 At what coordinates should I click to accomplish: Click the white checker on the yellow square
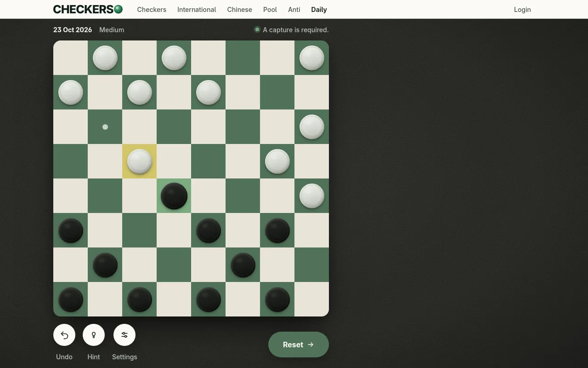[140, 161]
